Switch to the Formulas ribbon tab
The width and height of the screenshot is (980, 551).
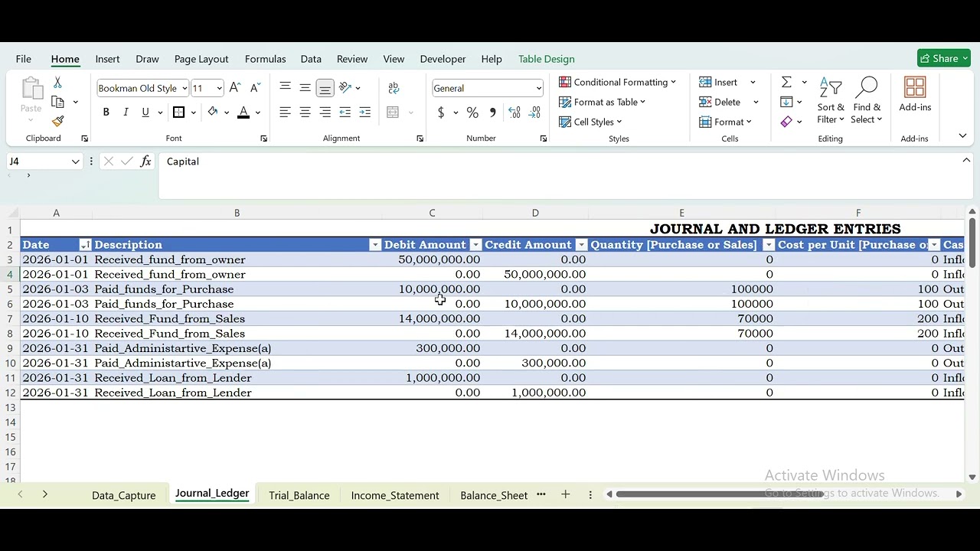(266, 59)
